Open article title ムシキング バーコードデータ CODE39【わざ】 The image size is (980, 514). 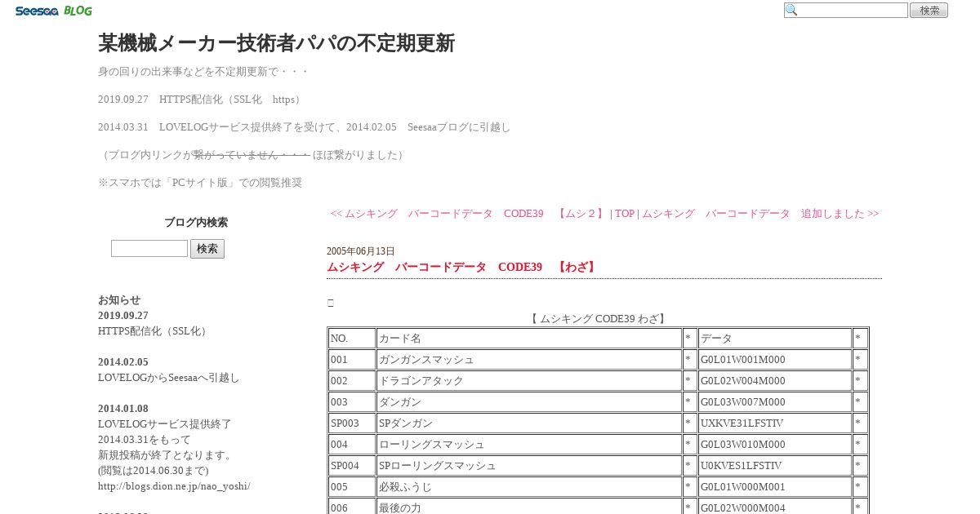[463, 267]
